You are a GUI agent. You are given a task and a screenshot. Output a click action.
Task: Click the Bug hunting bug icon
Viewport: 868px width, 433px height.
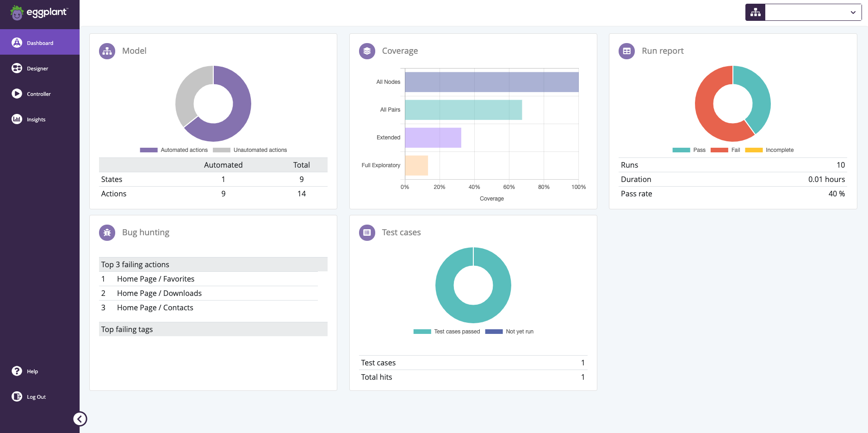point(107,232)
